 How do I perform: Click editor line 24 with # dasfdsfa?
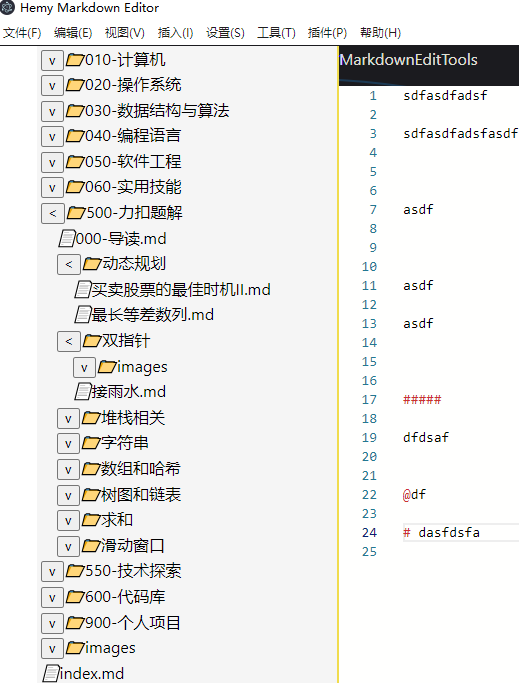click(461, 532)
